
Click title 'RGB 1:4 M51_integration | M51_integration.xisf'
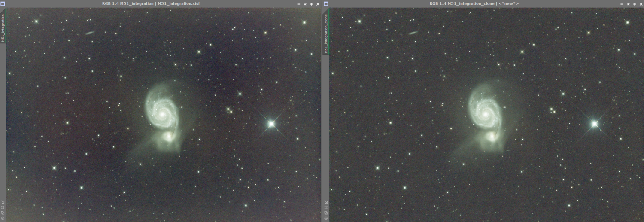151,3
